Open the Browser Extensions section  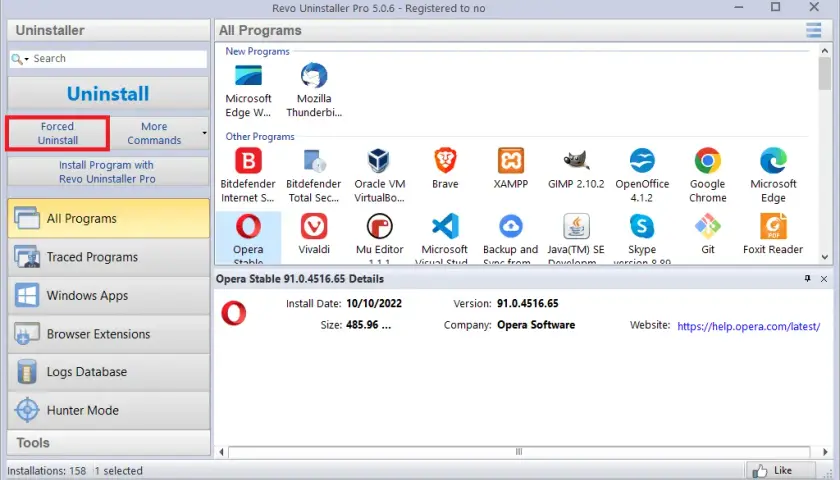(108, 334)
